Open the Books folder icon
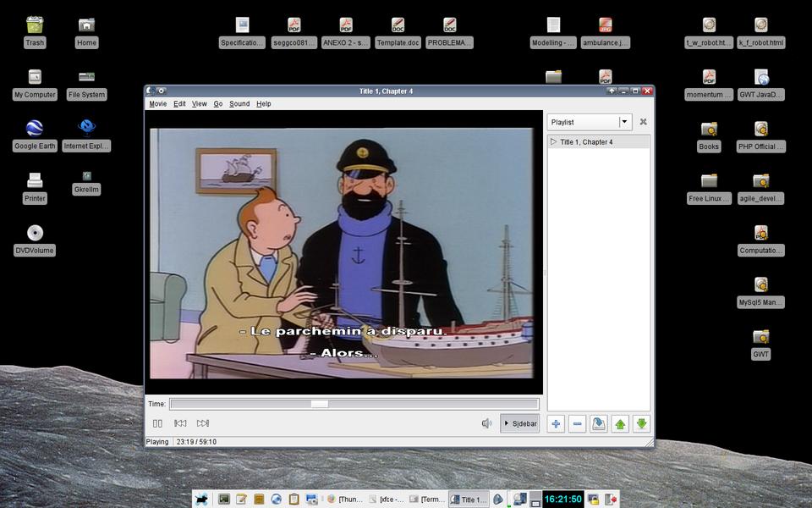The width and height of the screenshot is (812, 508). (709, 136)
